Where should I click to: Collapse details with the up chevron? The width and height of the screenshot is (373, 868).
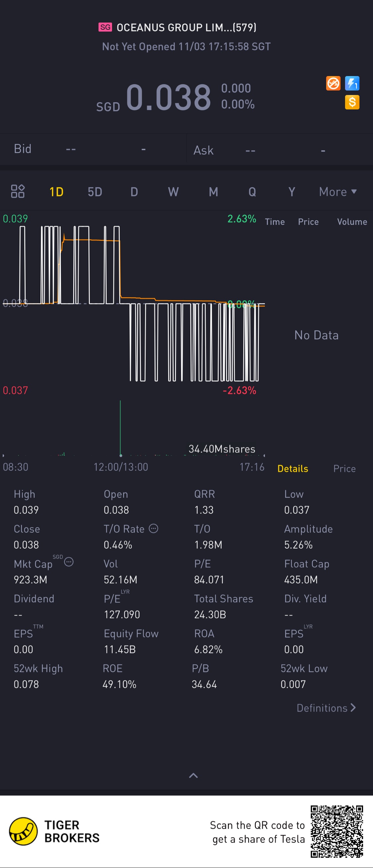click(x=193, y=775)
